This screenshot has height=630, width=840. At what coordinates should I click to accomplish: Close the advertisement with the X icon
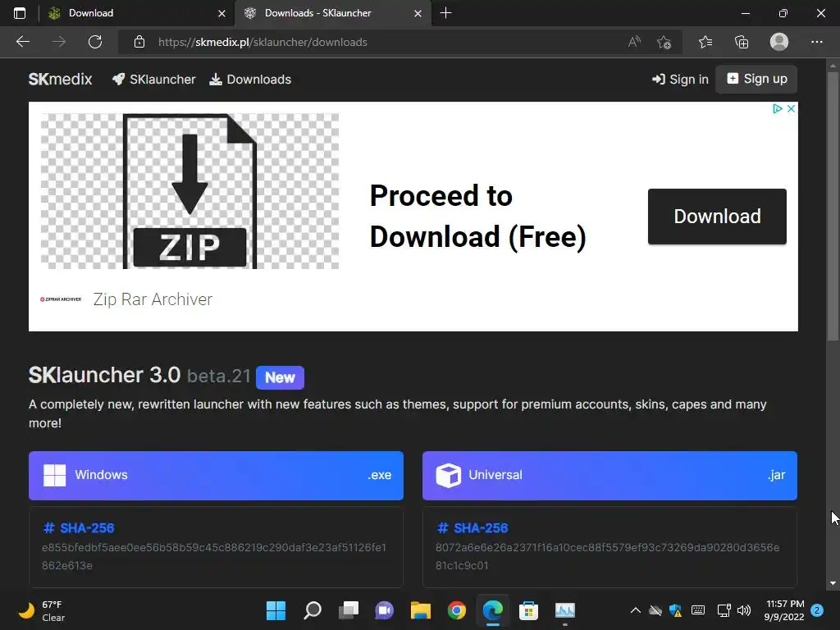tap(791, 109)
